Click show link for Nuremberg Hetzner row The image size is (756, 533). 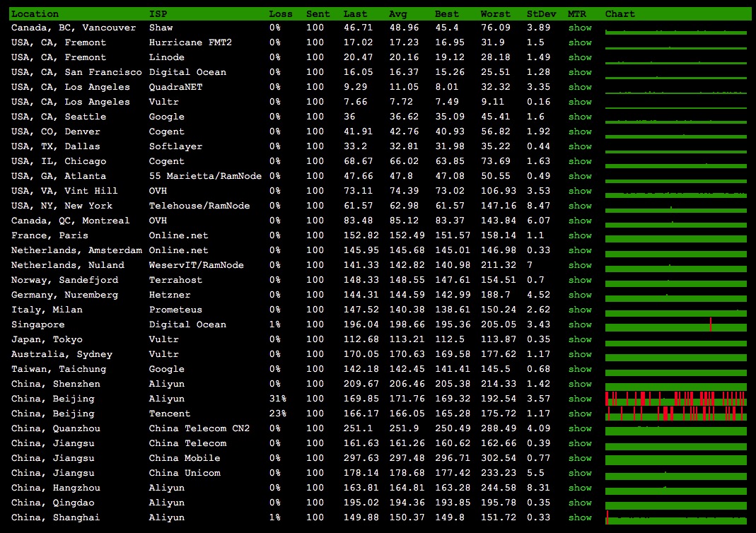point(580,295)
